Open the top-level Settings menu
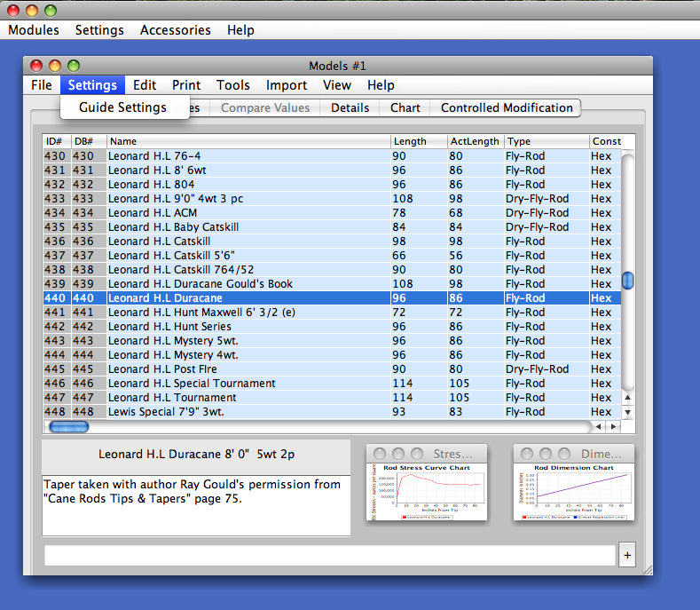 pyautogui.click(x=99, y=30)
